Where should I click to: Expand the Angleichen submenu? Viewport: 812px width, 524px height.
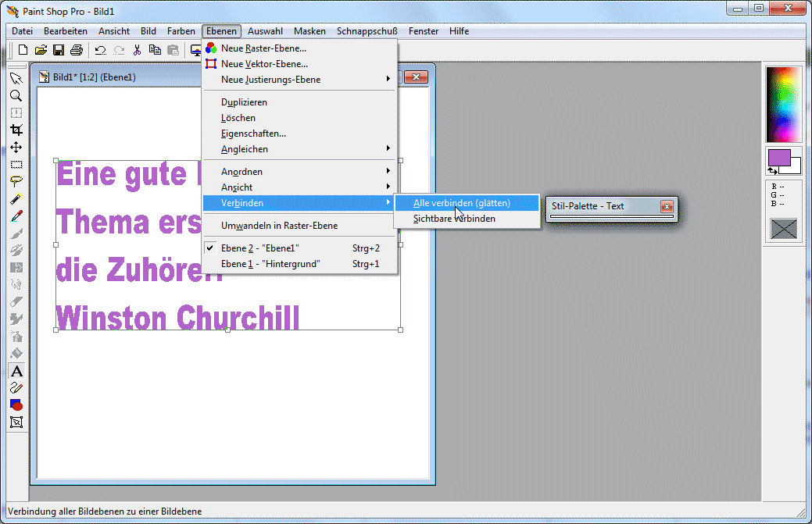coord(299,148)
